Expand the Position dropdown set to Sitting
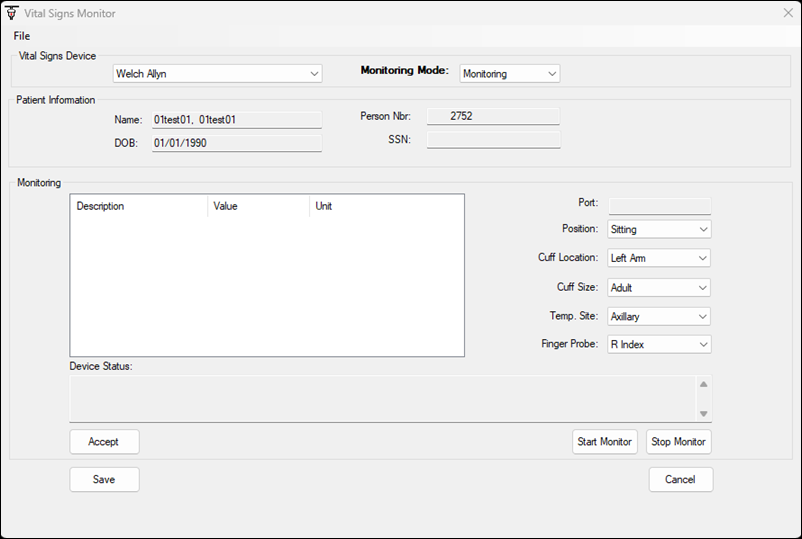Image resolution: width=802 pixels, height=539 pixels. 659,229
